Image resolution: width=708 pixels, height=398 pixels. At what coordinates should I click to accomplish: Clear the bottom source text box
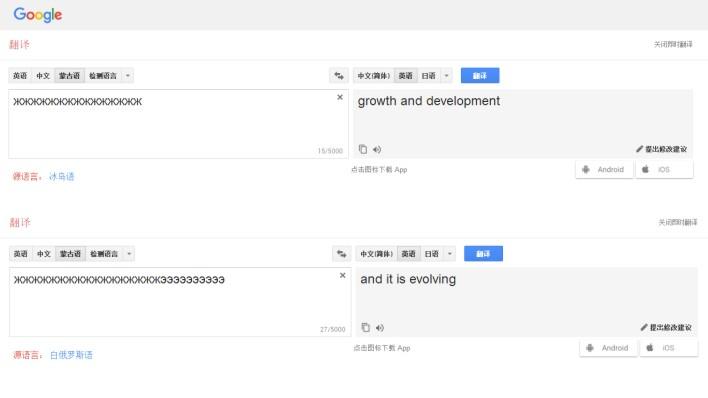(x=343, y=275)
